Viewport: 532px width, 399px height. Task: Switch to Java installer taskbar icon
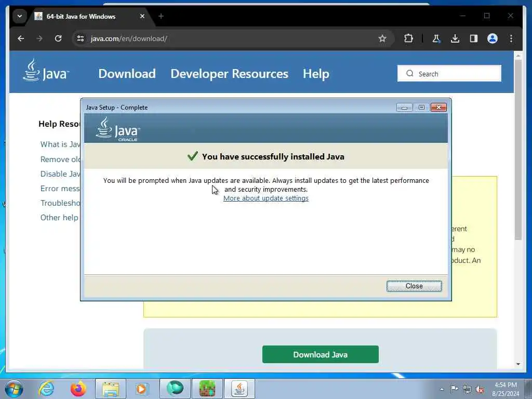240,389
